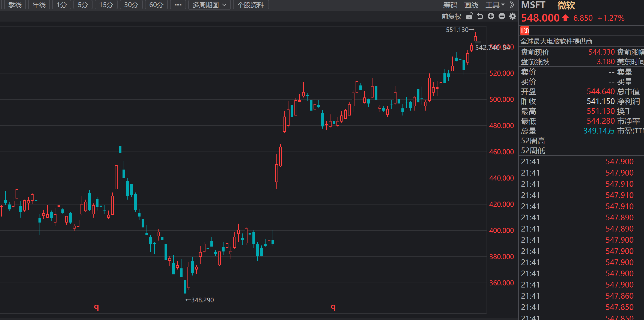The image size is (644, 320).
Task: Click the 551.130 high label on chart
Action: click(460, 30)
